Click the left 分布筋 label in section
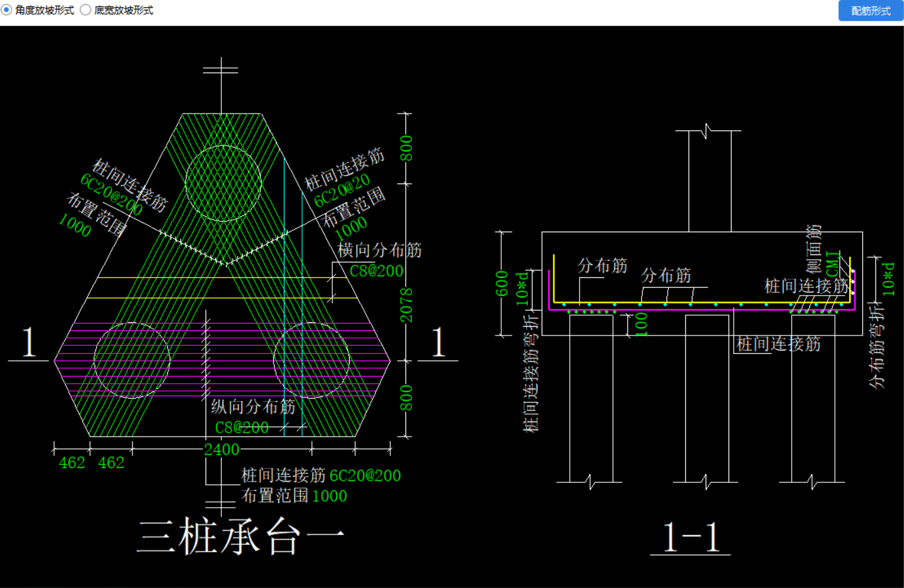The width and height of the screenshot is (904, 588). tap(602, 266)
